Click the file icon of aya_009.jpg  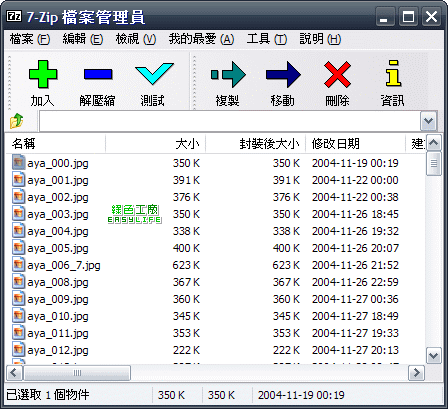click(18, 298)
